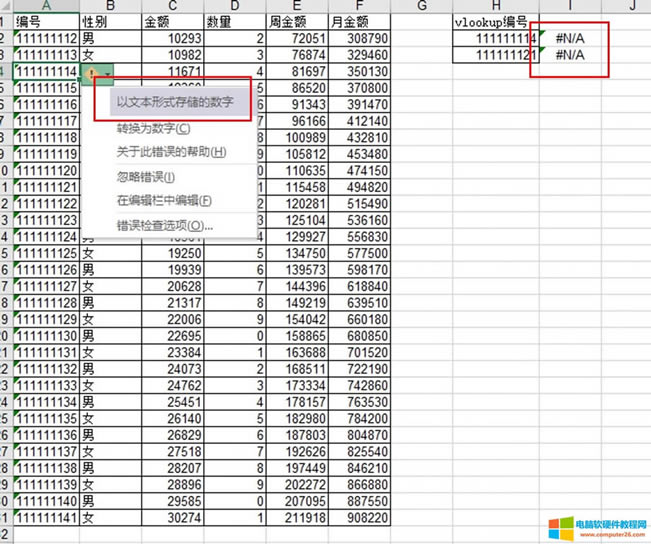Select column A header
Screen dimensions: 651x544
tap(46, 5)
